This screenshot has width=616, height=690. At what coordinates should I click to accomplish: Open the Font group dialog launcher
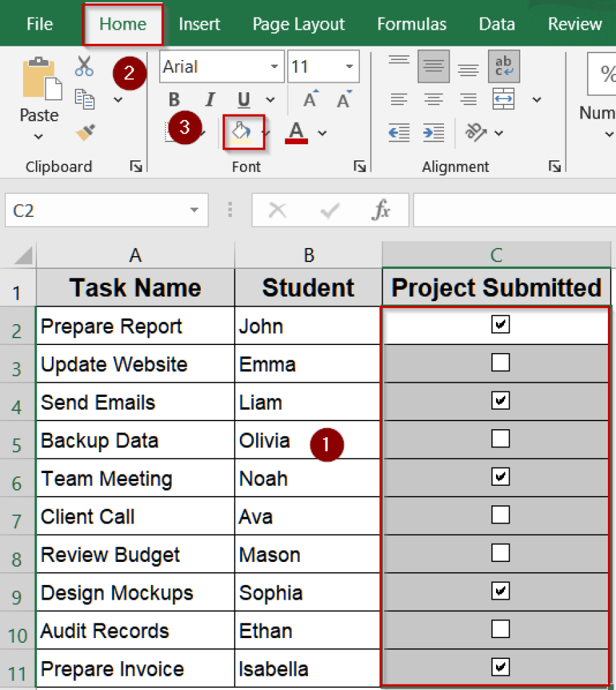[x=361, y=166]
